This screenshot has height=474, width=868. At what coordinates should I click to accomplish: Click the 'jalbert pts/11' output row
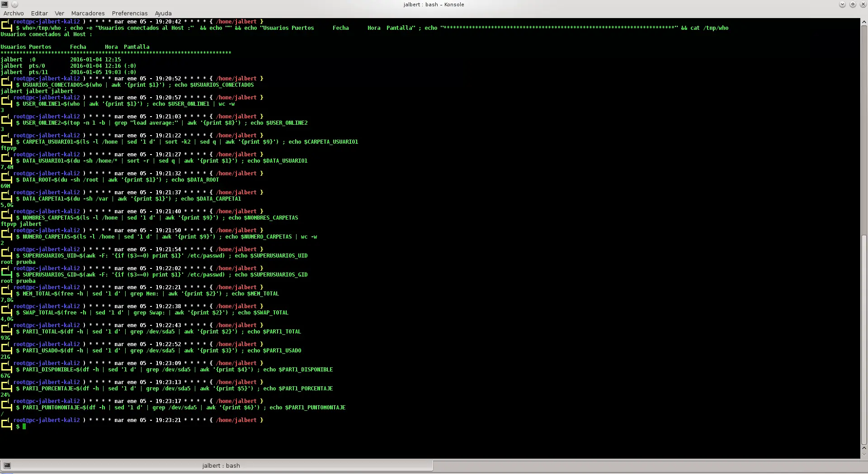point(68,72)
